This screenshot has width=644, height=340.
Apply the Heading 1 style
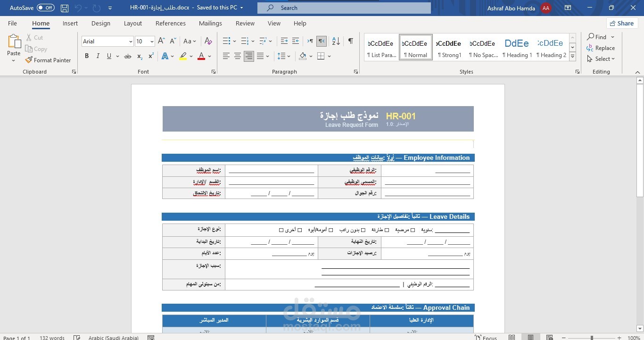tap(517, 47)
